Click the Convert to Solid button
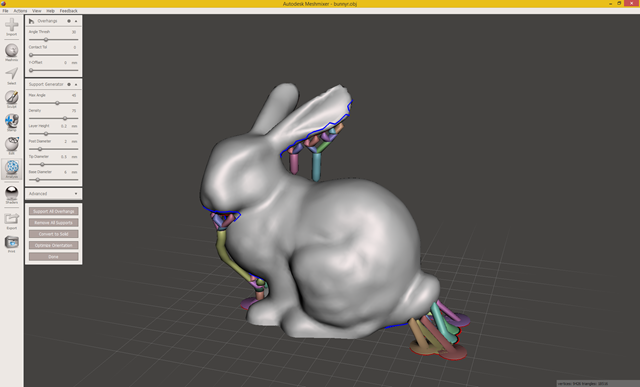 [x=53, y=234]
